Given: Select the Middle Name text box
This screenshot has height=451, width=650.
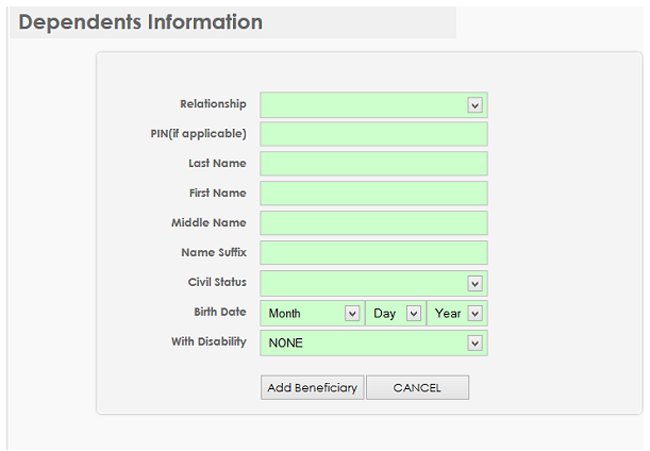Looking at the screenshot, I should [x=373, y=223].
